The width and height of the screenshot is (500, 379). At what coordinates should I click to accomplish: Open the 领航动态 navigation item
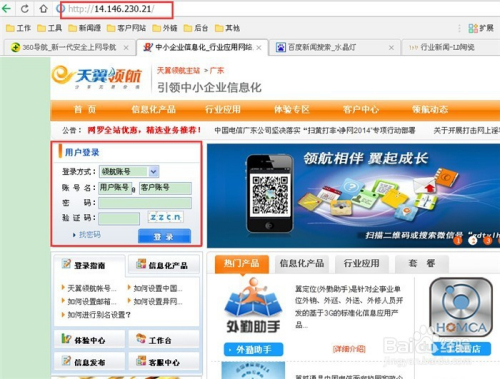pyautogui.click(x=430, y=109)
